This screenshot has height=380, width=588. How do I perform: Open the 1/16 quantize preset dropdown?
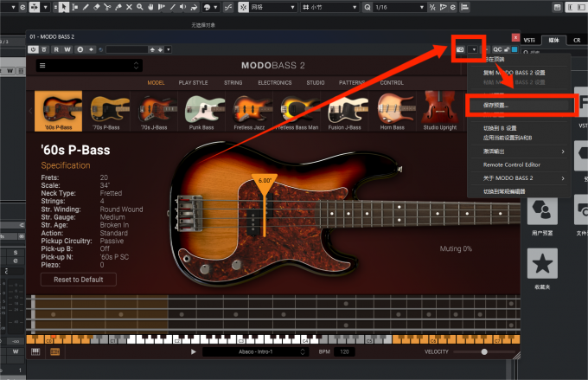[x=399, y=7]
